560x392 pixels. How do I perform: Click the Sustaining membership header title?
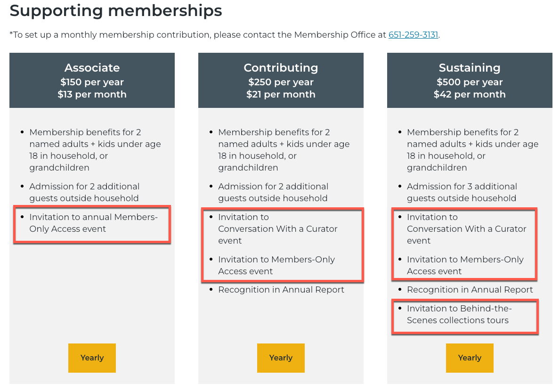tap(470, 68)
